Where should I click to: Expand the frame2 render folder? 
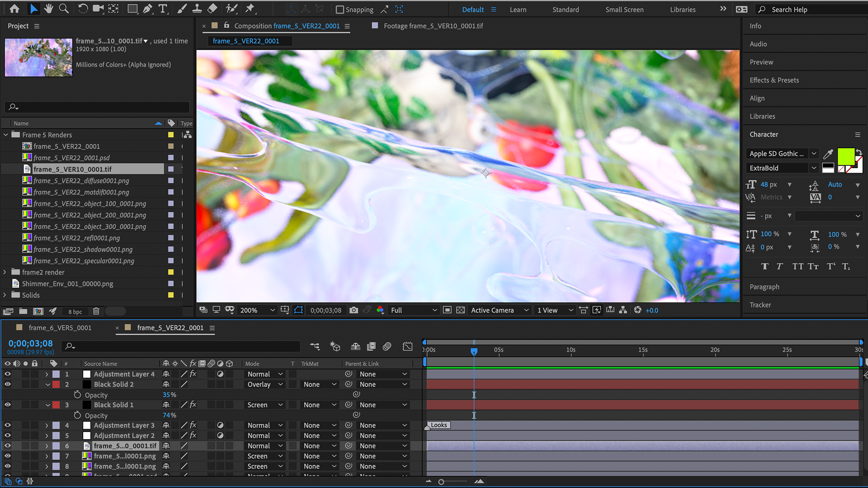5,272
